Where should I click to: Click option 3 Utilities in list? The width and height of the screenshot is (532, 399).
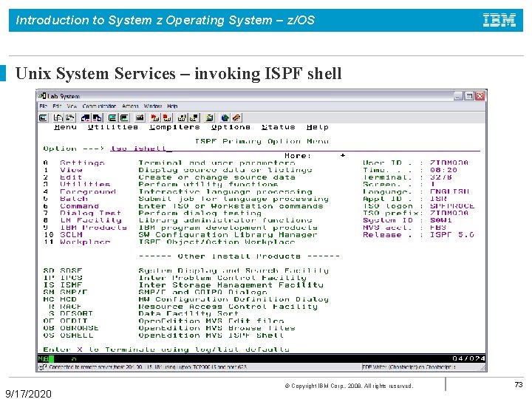coord(85,184)
